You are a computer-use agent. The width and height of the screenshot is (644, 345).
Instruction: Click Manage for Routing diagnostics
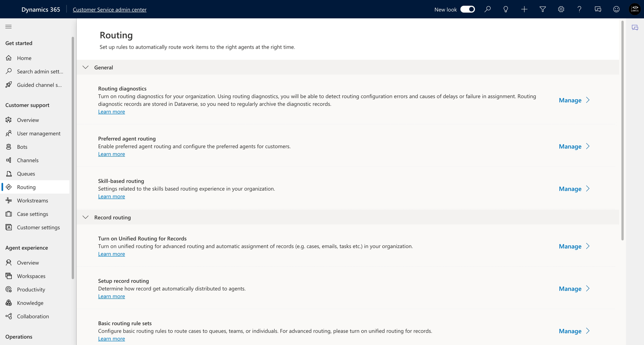(574, 100)
